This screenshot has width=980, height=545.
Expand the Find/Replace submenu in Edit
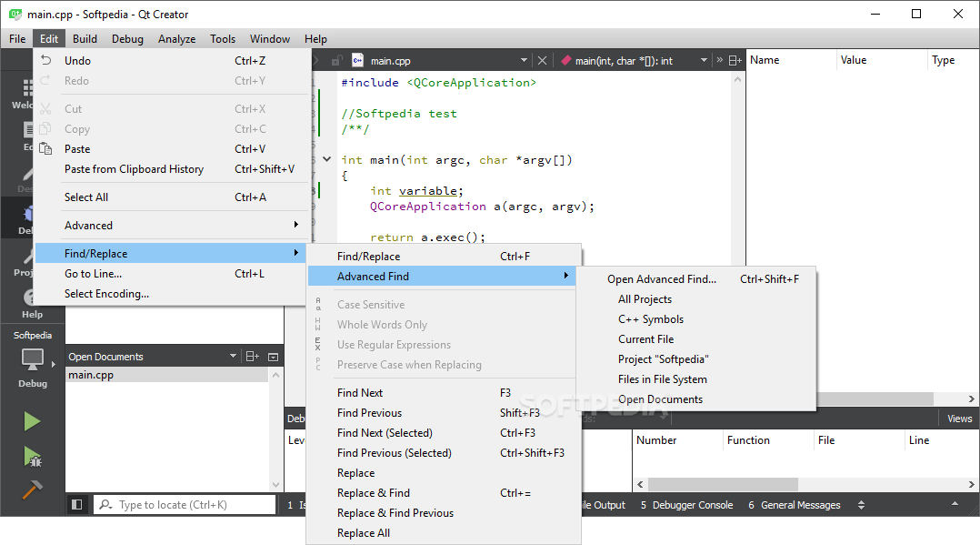[x=173, y=253]
